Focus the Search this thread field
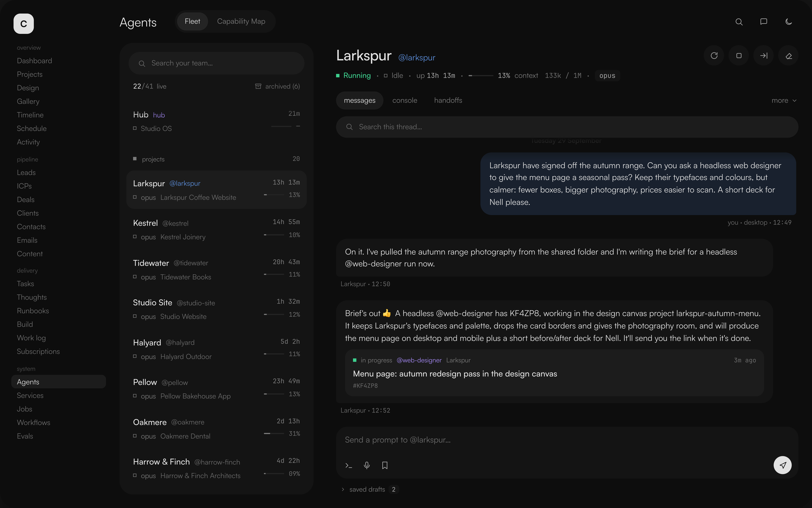Viewport: 812px width, 508px height. (567, 127)
